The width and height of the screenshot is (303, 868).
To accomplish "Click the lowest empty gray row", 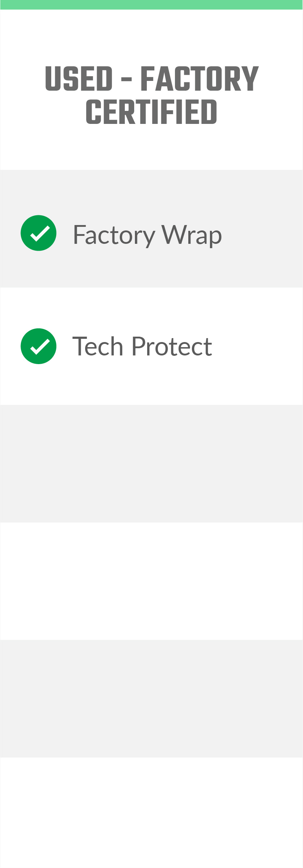I will coord(151,698).
